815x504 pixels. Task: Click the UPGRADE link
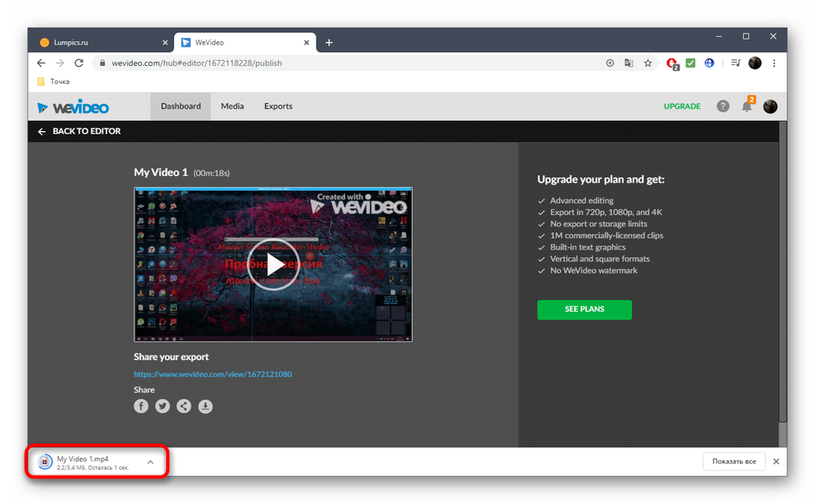pos(682,106)
